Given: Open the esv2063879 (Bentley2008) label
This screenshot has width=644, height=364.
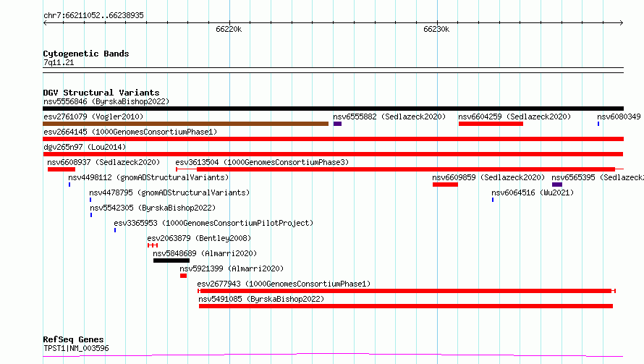Looking at the screenshot, I should pyautogui.click(x=199, y=238).
